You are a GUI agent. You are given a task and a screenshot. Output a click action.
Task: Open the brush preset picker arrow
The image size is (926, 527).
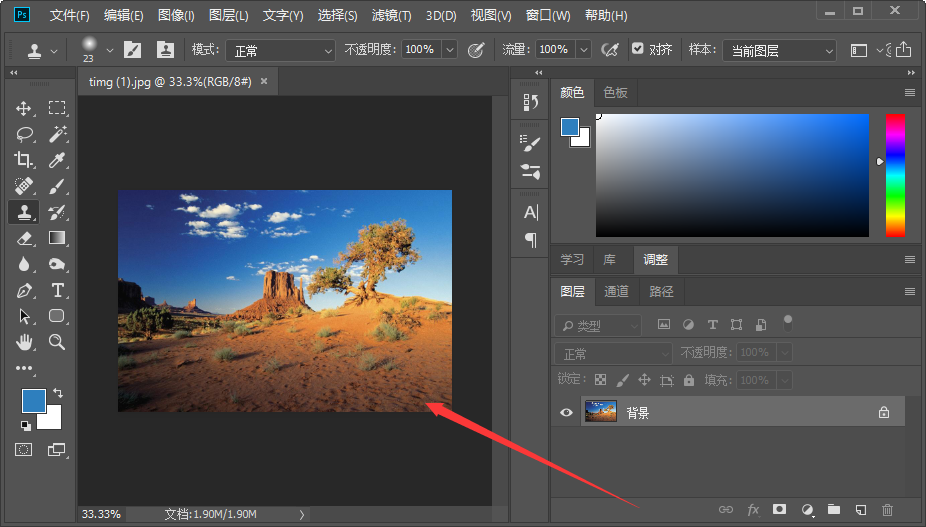click(110, 51)
